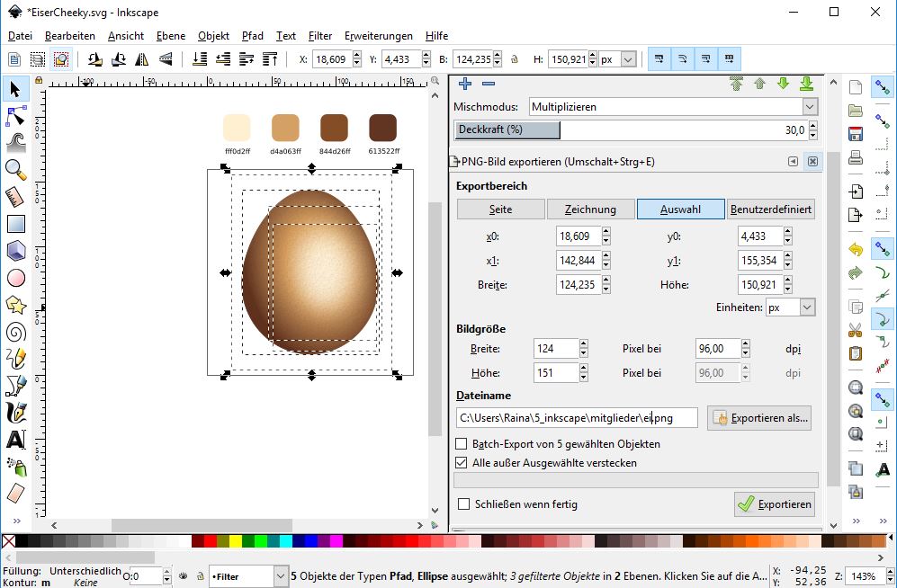Enable Batch-Export von 5 gewählten Objekten

point(462,444)
